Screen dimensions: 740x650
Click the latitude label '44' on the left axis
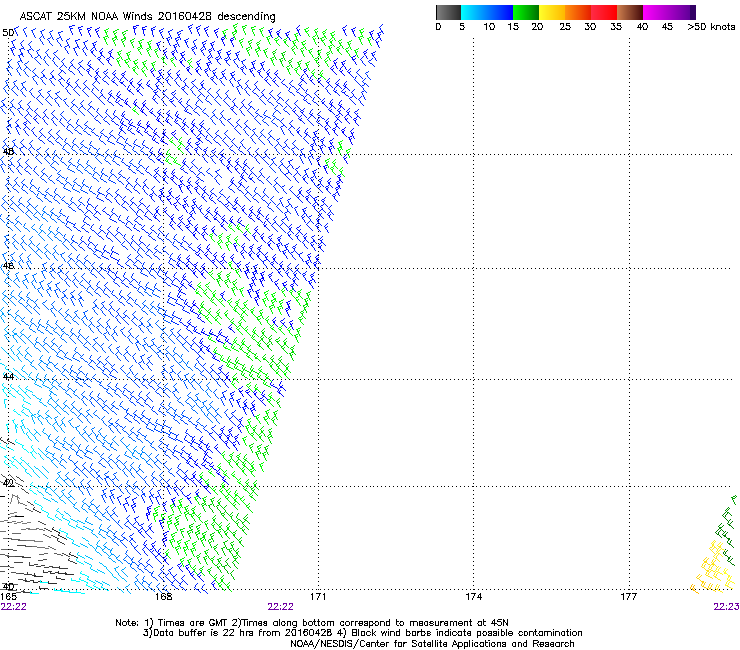[8, 377]
